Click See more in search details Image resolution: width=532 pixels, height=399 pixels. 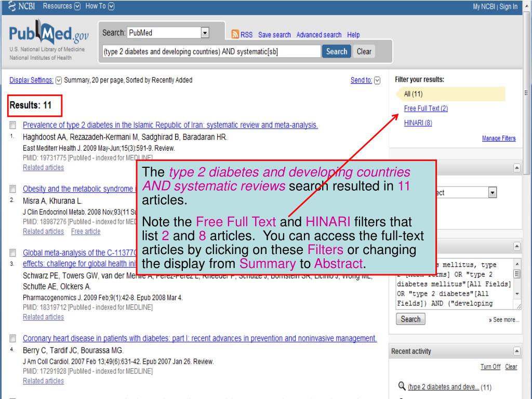tap(504, 320)
